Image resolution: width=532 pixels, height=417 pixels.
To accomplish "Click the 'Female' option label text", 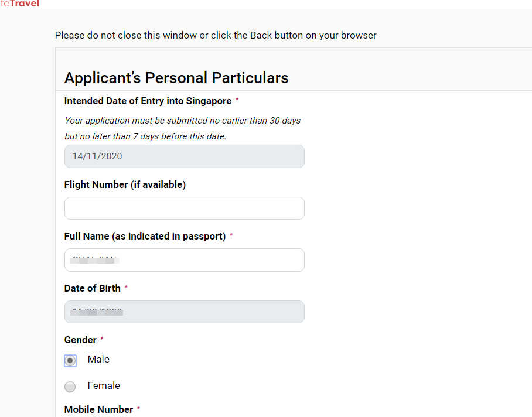I will point(104,385).
